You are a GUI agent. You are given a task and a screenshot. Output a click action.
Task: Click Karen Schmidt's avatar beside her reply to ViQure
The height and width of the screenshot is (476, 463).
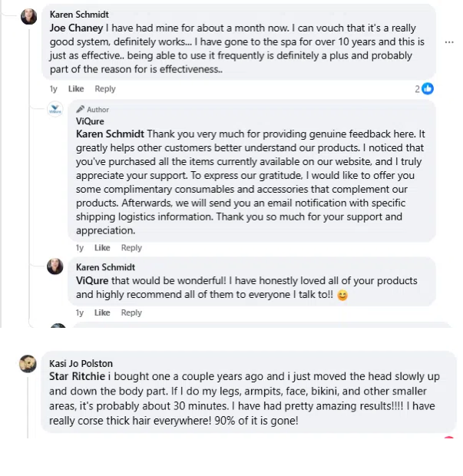click(55, 266)
